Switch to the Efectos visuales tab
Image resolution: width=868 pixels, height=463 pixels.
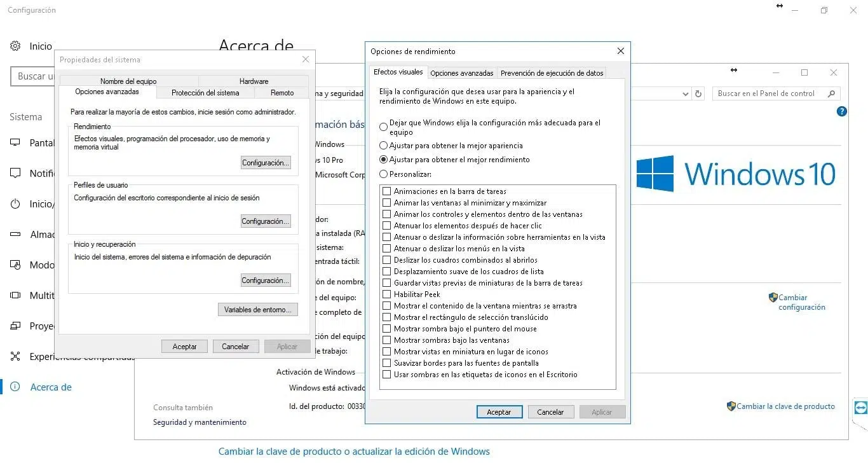(x=398, y=72)
